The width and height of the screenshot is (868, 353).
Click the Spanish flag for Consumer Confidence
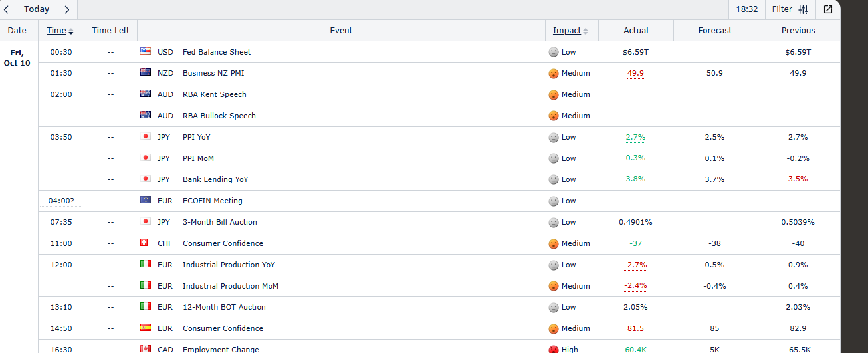(146, 328)
